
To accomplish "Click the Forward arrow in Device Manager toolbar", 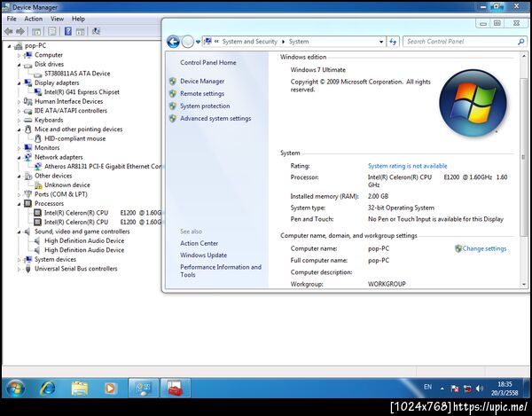I will click(20, 32).
